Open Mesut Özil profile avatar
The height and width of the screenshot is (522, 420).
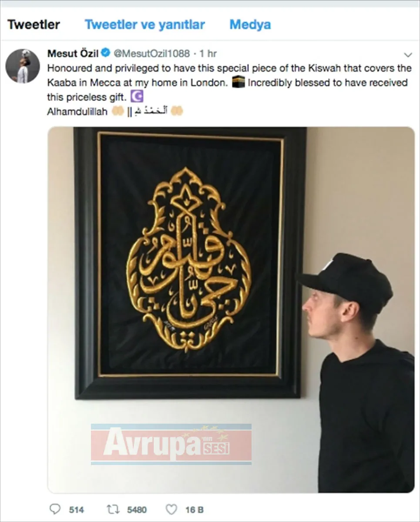tap(23, 66)
